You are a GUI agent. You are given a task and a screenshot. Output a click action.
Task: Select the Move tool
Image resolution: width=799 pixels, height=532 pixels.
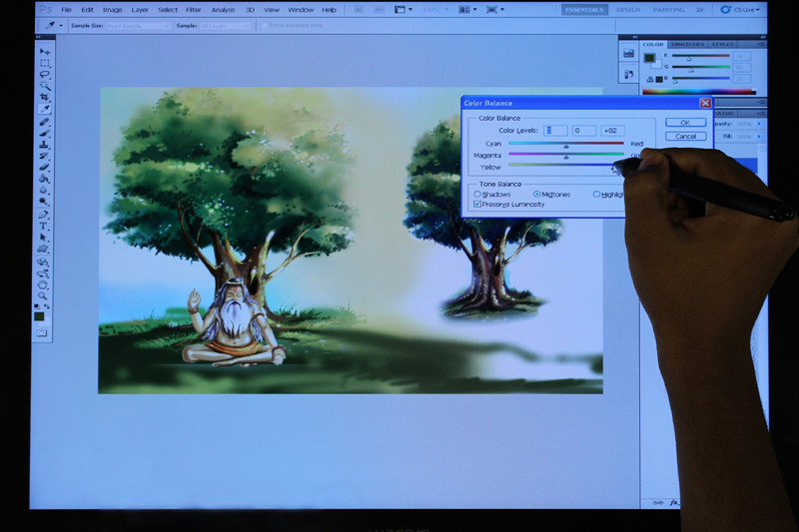click(x=44, y=51)
